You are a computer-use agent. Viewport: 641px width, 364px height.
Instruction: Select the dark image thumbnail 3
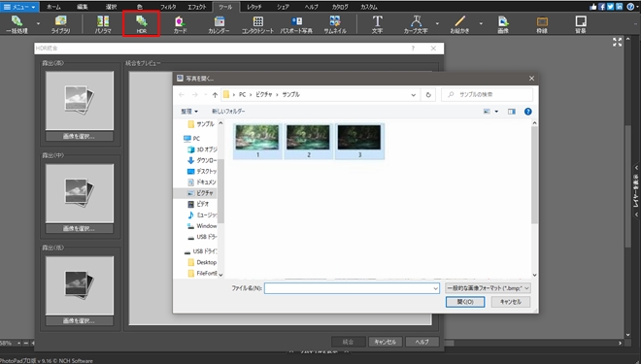click(359, 142)
